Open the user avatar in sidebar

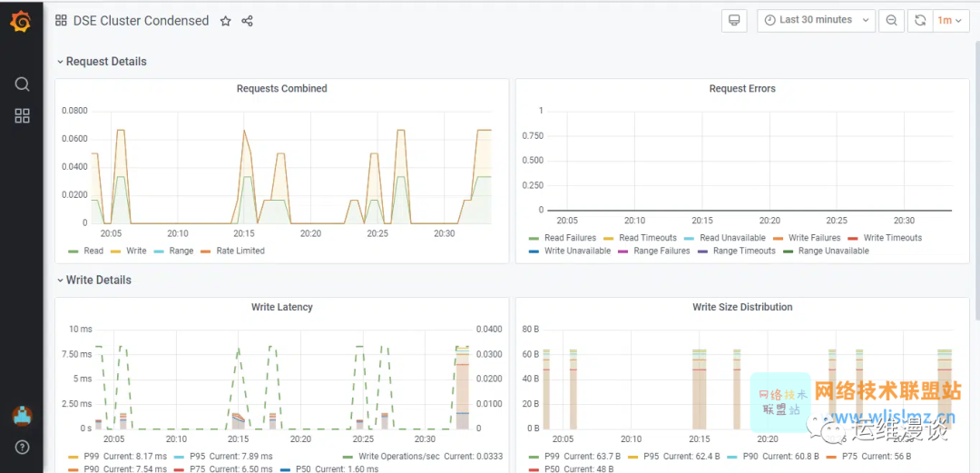(23, 416)
